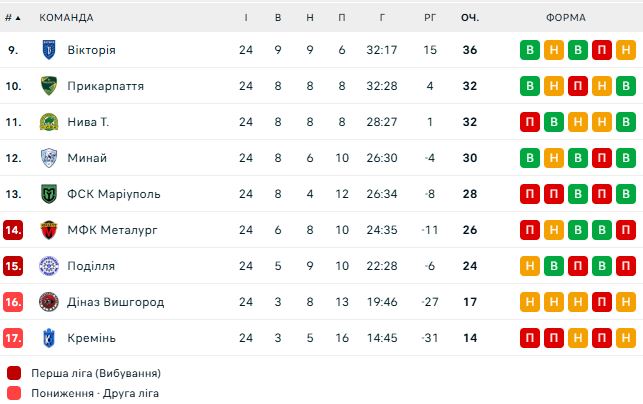
Task: Click the Діназ Вишгород team badge
Action: pyautogui.click(x=49, y=302)
